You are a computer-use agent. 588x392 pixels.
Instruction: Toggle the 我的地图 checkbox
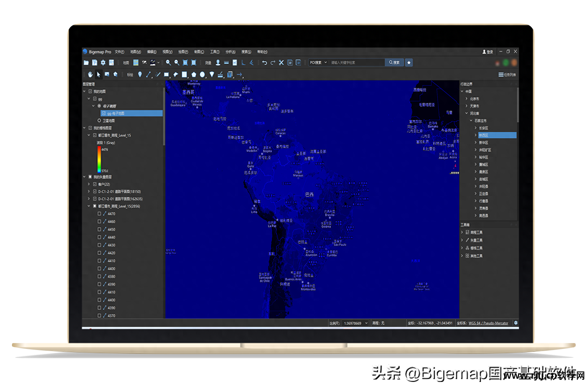(x=90, y=92)
